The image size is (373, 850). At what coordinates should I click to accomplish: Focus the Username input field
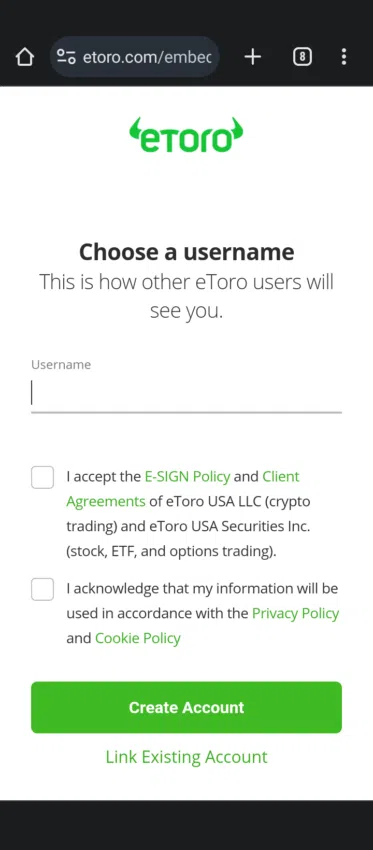[186, 393]
